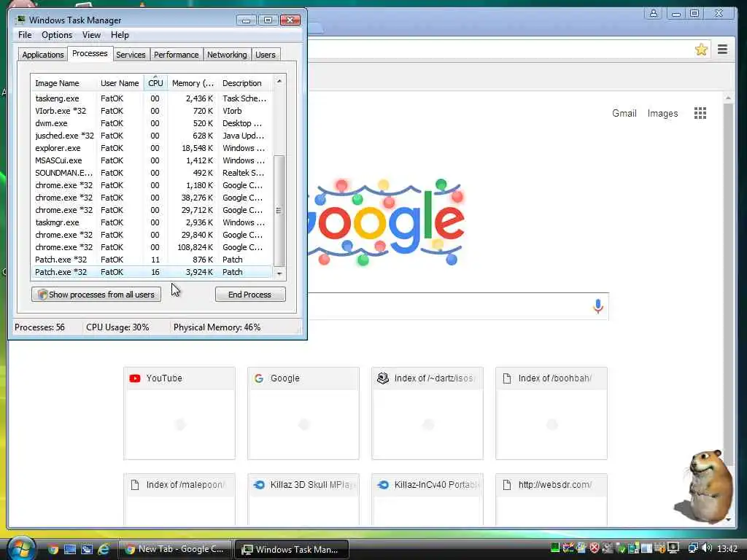Screen dimensions: 747x560
Task: Open the Google most-visited thumbnail
Action: pos(303,413)
